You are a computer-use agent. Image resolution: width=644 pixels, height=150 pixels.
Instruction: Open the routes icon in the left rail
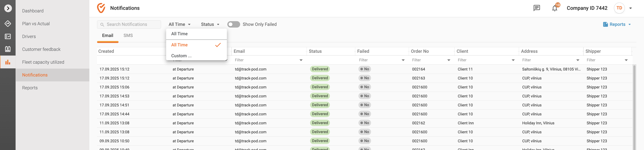click(8, 24)
